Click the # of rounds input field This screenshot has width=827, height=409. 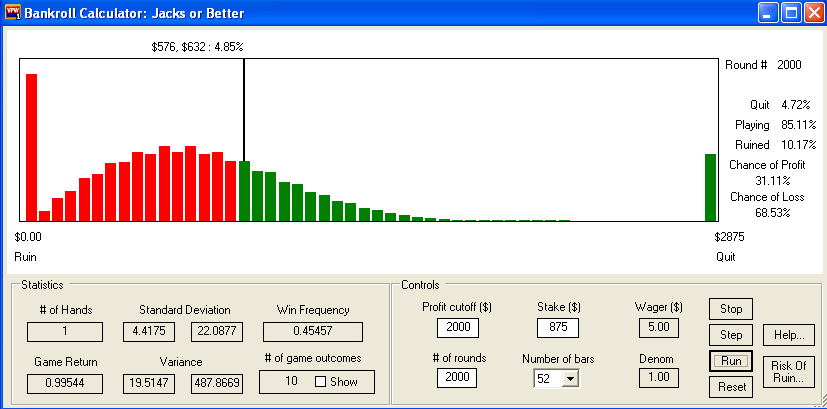pos(458,378)
